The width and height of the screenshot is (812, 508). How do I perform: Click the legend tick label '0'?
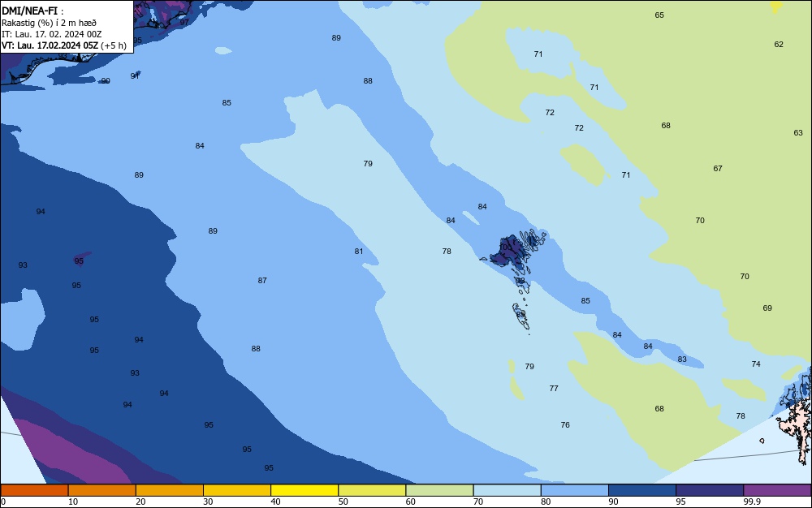(3, 502)
